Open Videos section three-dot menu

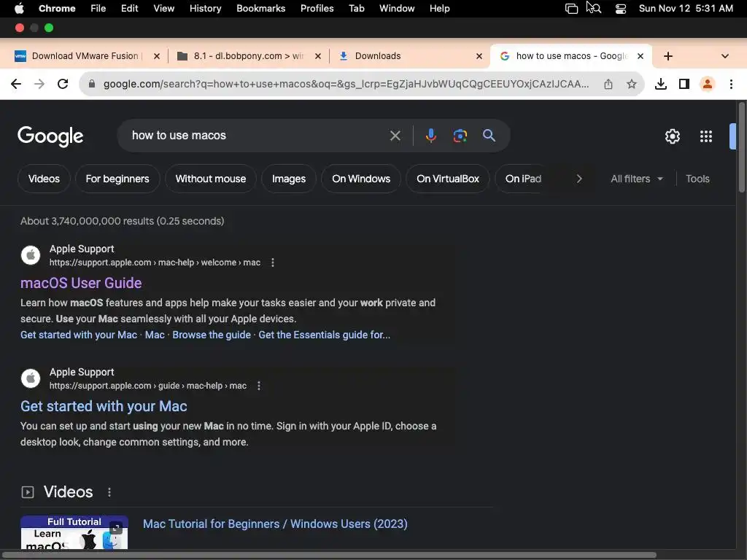(109, 492)
